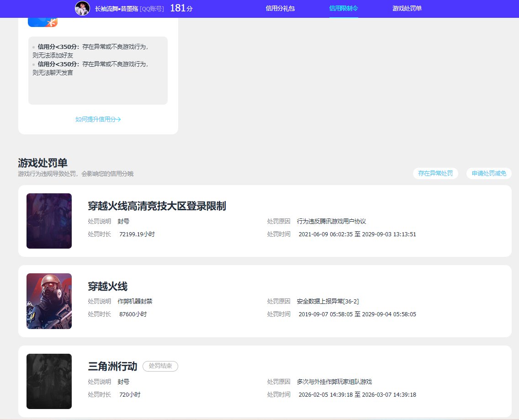Open the 穿越火线高清竞技大区 game thumbnail
Image resolution: width=519 pixels, height=420 pixels.
click(x=49, y=221)
